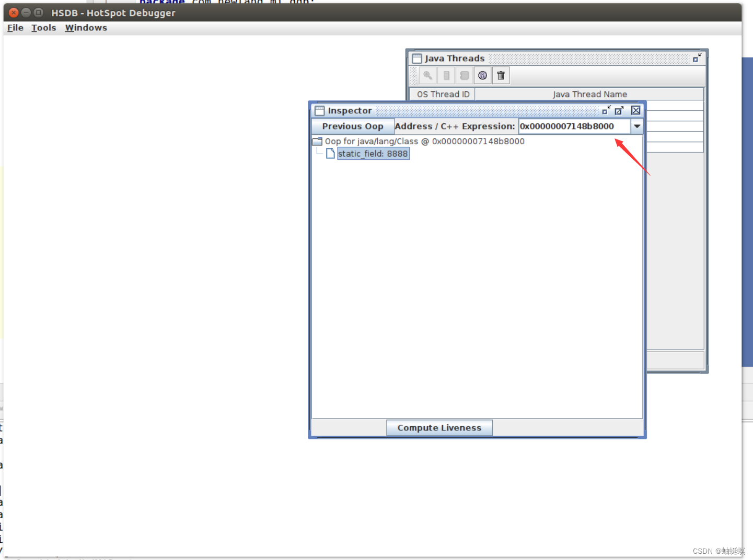Click the Java Threads undock toggle
Image resolution: width=753 pixels, height=560 pixels.
pyautogui.click(x=696, y=58)
